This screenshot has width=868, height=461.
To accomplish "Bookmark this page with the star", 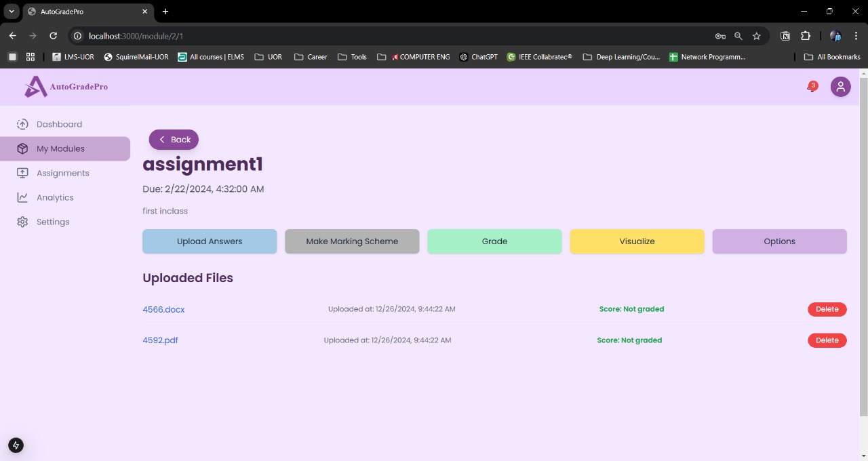I will 757,36.
